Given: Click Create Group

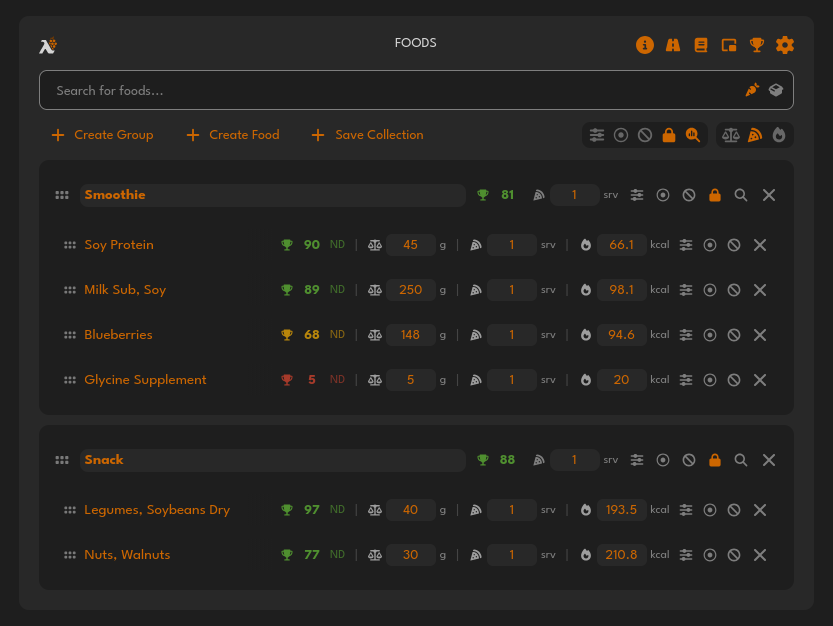Looking at the screenshot, I should click(x=103, y=135).
